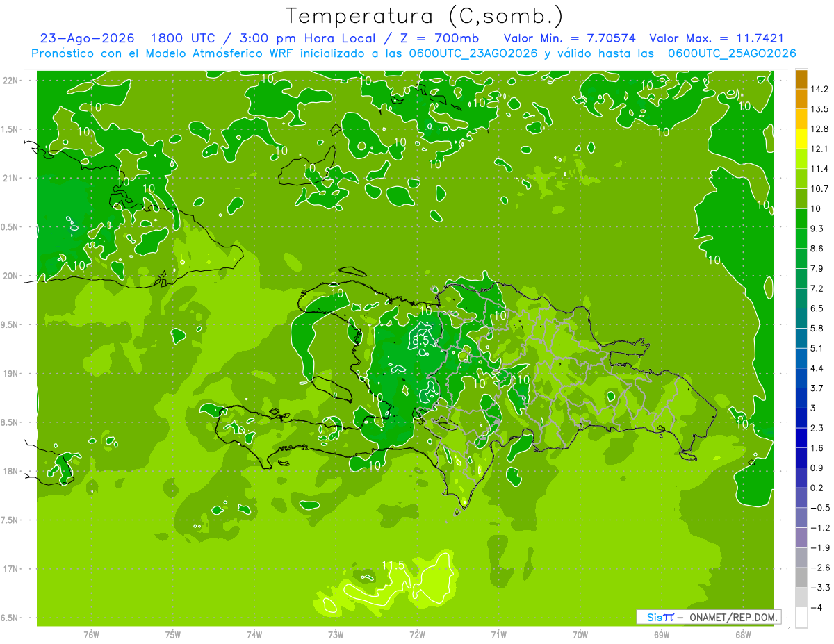Click the "69W" longitude axis label
The image size is (834, 644).
[x=662, y=634]
